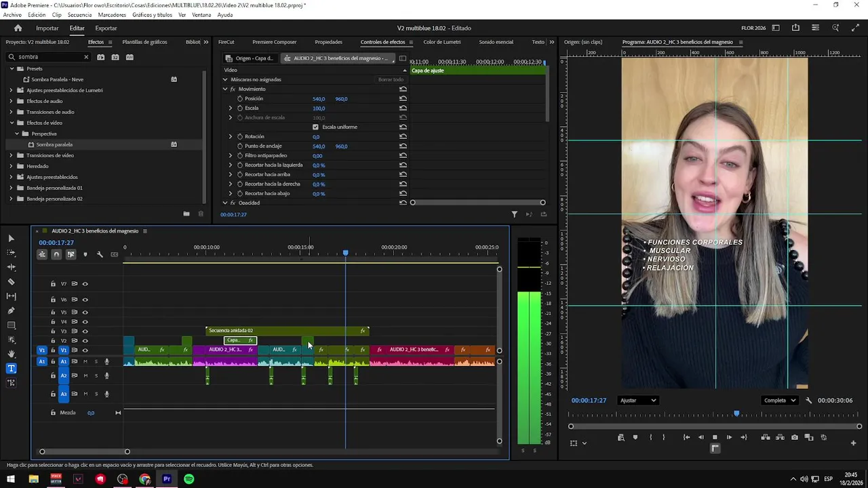The height and width of the screenshot is (488, 868).
Task: Click the timeline playhead marker
Action: click(345, 253)
